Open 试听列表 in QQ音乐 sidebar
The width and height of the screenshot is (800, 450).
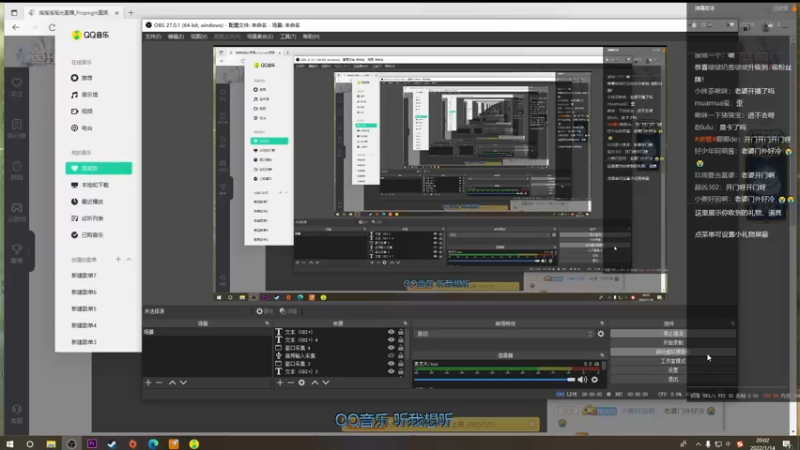point(87,218)
